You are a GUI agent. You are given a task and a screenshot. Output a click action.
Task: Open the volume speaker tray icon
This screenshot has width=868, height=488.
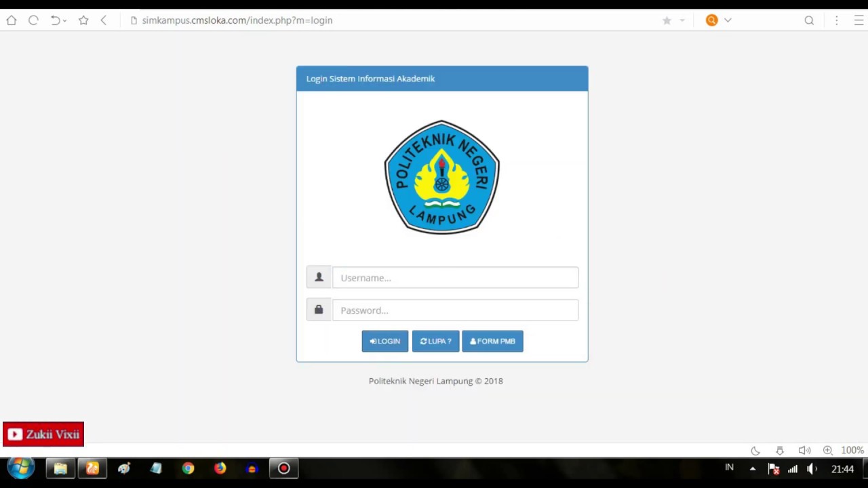point(812,468)
